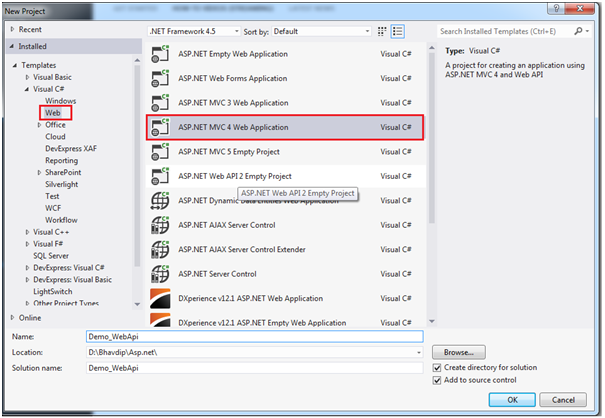
Task: Select ASP.NET Server Control row text
Action: pyautogui.click(x=217, y=274)
